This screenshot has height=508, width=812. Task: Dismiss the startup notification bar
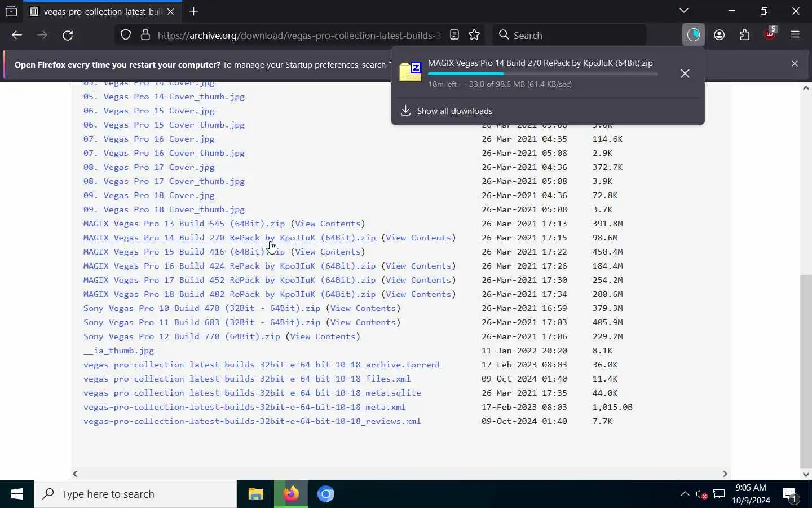coord(795,64)
